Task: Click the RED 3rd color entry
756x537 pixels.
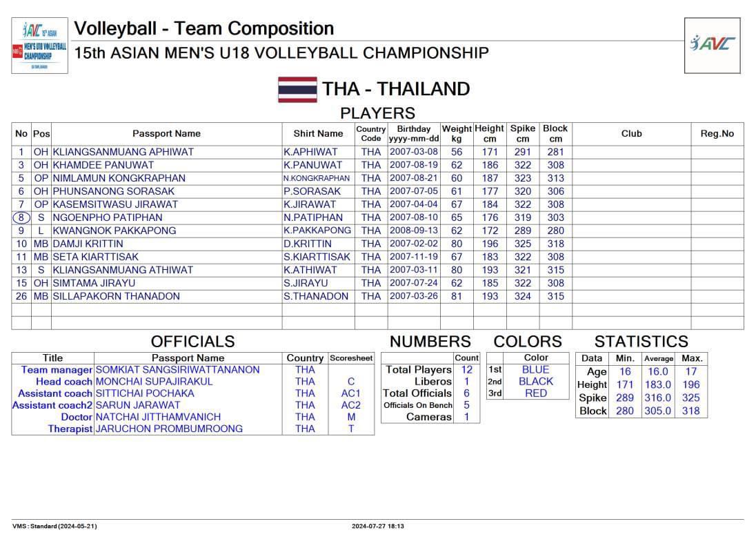Action: (536, 393)
